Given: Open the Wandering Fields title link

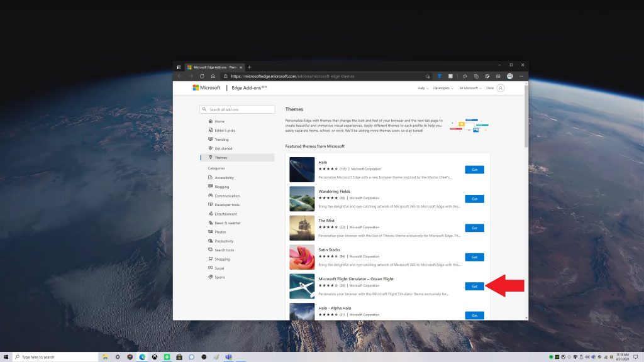Looking at the screenshot, I should pyautogui.click(x=335, y=191).
